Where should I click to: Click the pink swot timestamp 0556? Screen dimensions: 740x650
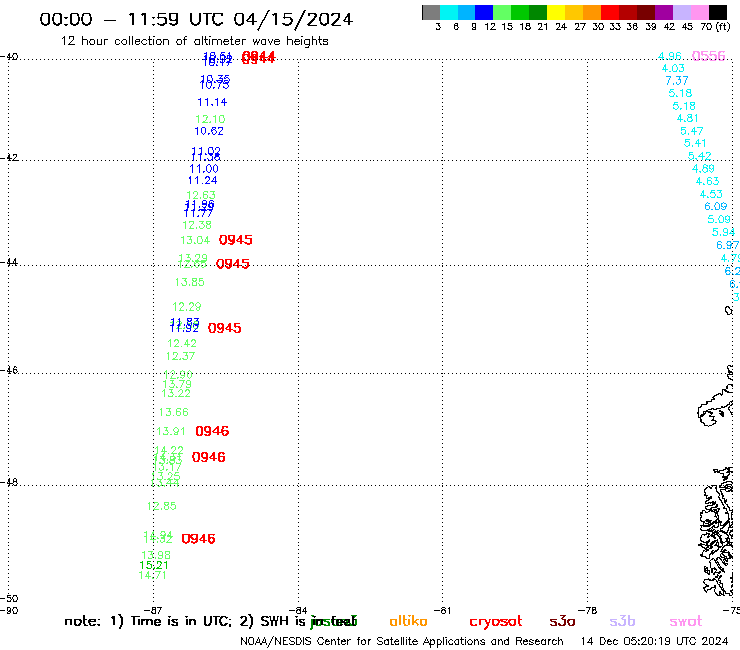click(708, 56)
